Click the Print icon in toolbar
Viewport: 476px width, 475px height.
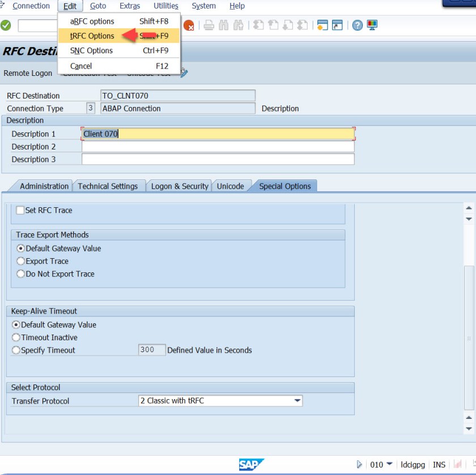pos(209,25)
